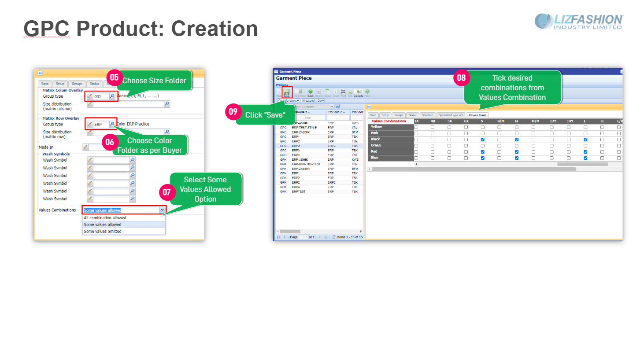Tick the Yellow row M size checkbox
This screenshot has height=361, width=644.
(516, 127)
